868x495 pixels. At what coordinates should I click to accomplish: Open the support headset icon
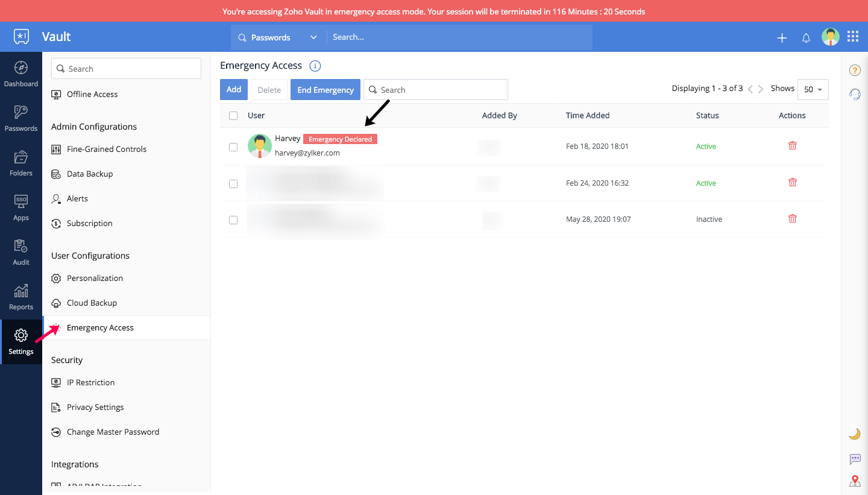coord(855,94)
